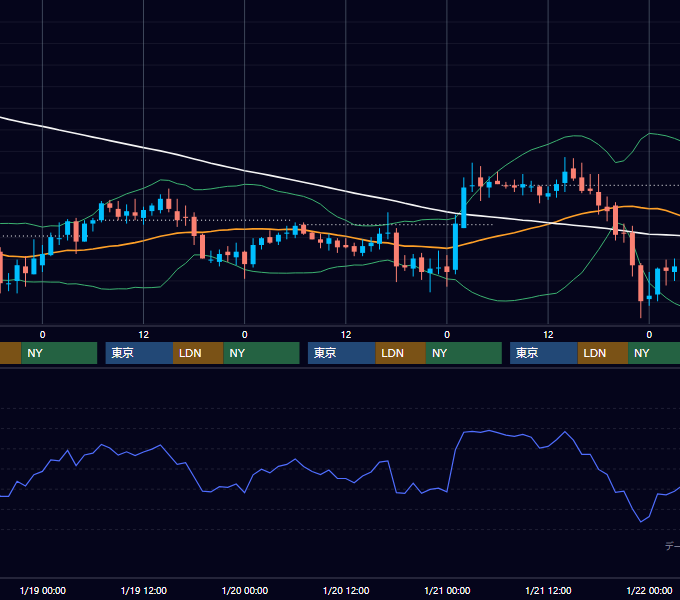Click the 1/20 12:00 date label
680x600 pixels.
coord(346,590)
